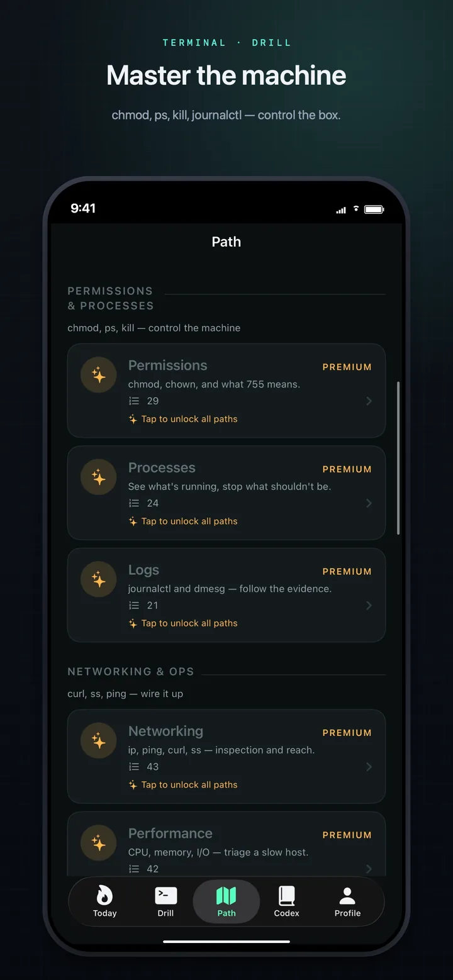The width and height of the screenshot is (453, 980).
Task: Open the Profile tab
Action: tap(347, 902)
